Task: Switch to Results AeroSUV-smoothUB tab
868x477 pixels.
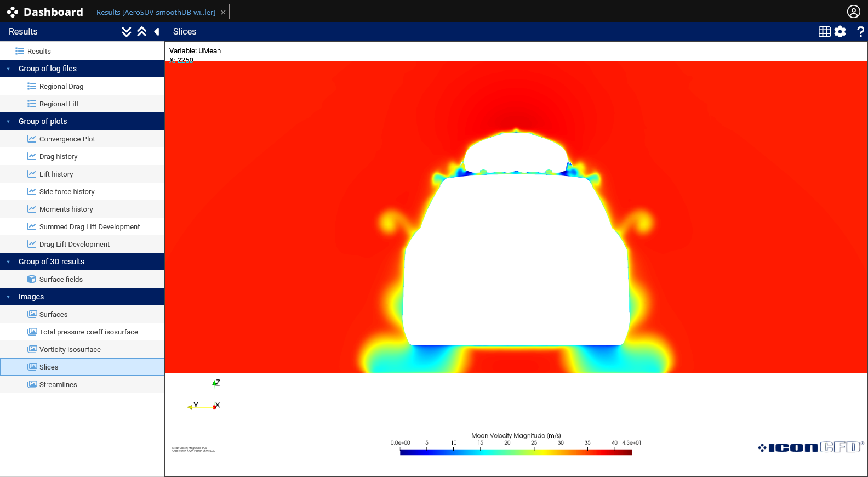Action: (x=156, y=12)
